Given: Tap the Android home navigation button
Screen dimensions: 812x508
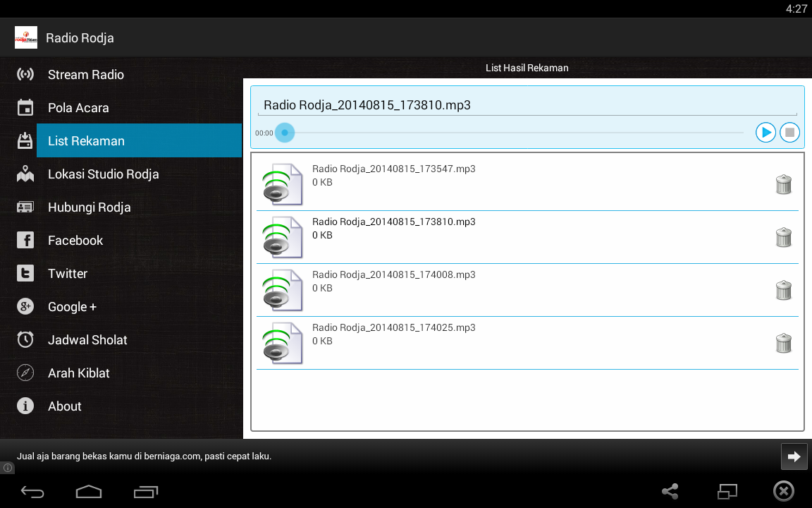Looking at the screenshot, I should pos(89,491).
